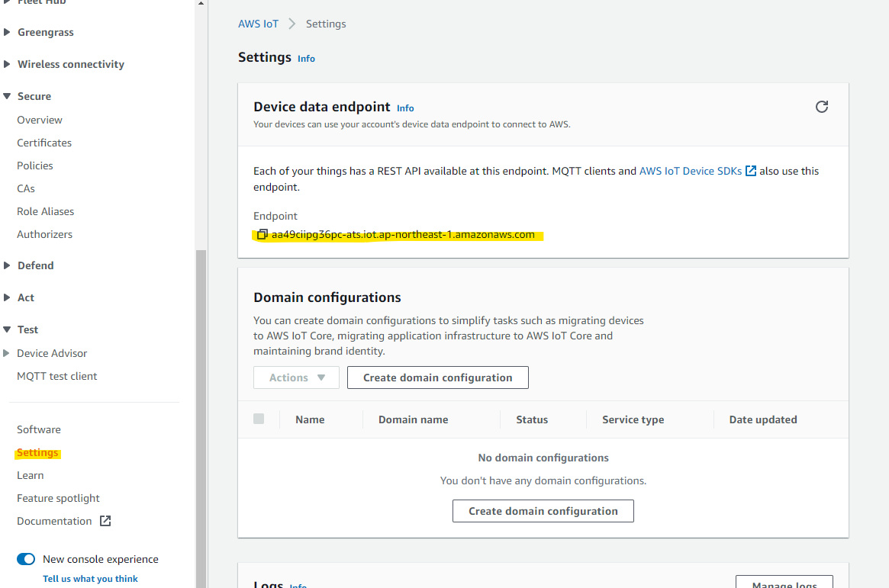Expand Wireless connectivity section
889x588 pixels.
[x=7, y=64]
